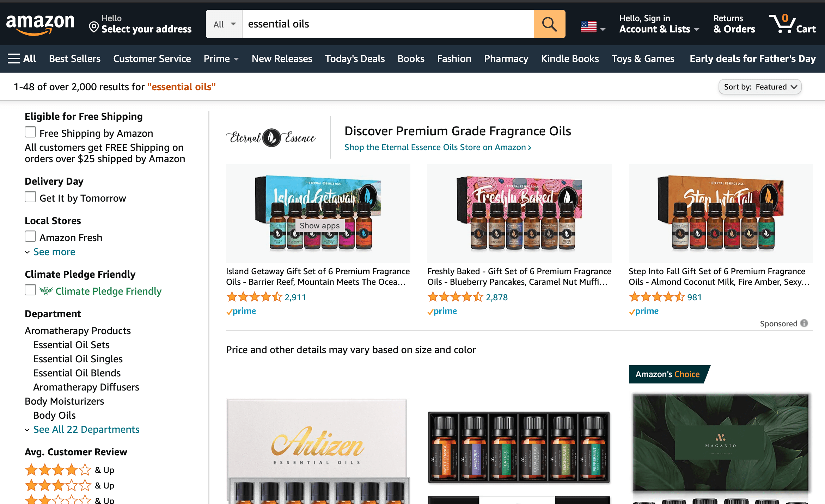Open Pharmacy nav item
Screen dimensions: 825x504
(x=506, y=59)
